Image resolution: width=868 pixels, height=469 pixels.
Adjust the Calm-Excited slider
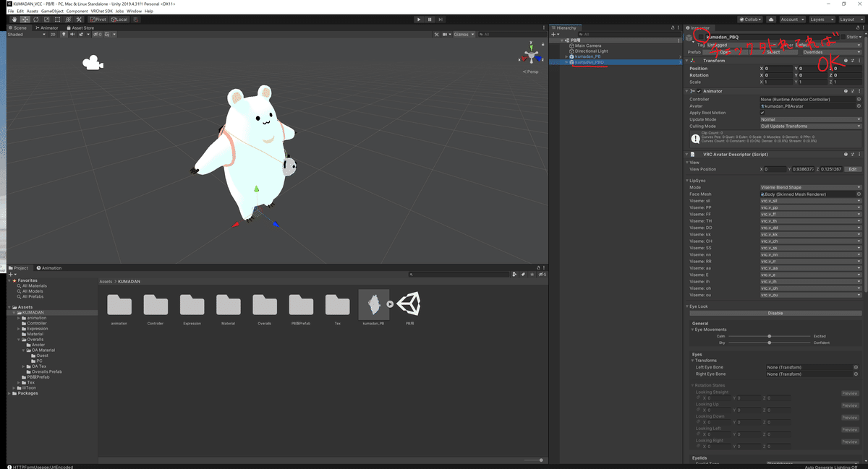pyautogui.click(x=769, y=336)
